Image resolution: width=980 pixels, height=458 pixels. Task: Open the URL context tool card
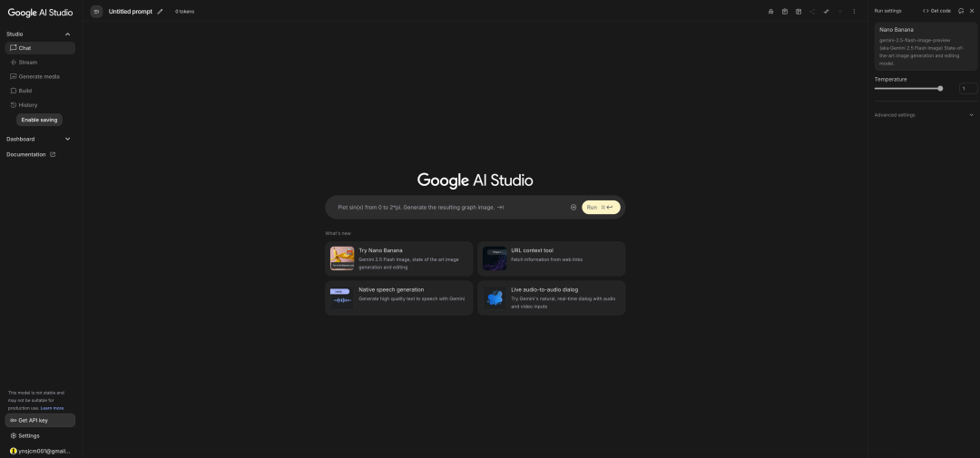pos(552,258)
